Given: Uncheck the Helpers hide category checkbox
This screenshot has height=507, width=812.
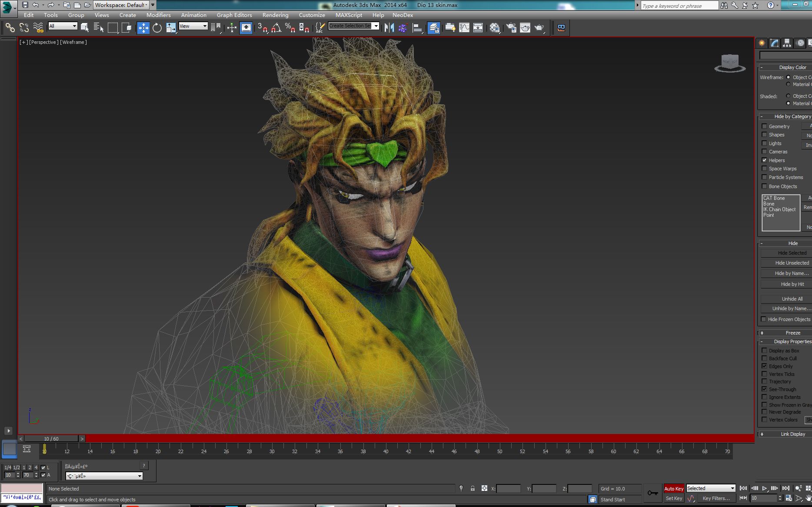Looking at the screenshot, I should [x=764, y=160].
